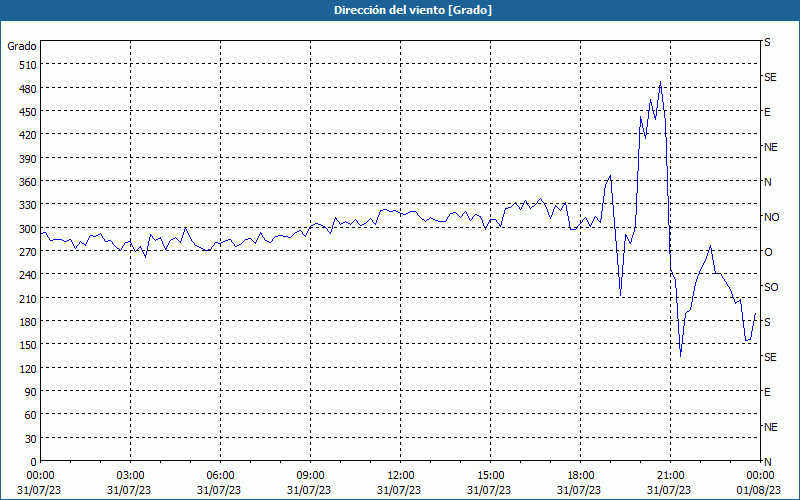Click the wind line's lowest dip near 135 degrees
The width and height of the screenshot is (800, 500).
pos(681,356)
